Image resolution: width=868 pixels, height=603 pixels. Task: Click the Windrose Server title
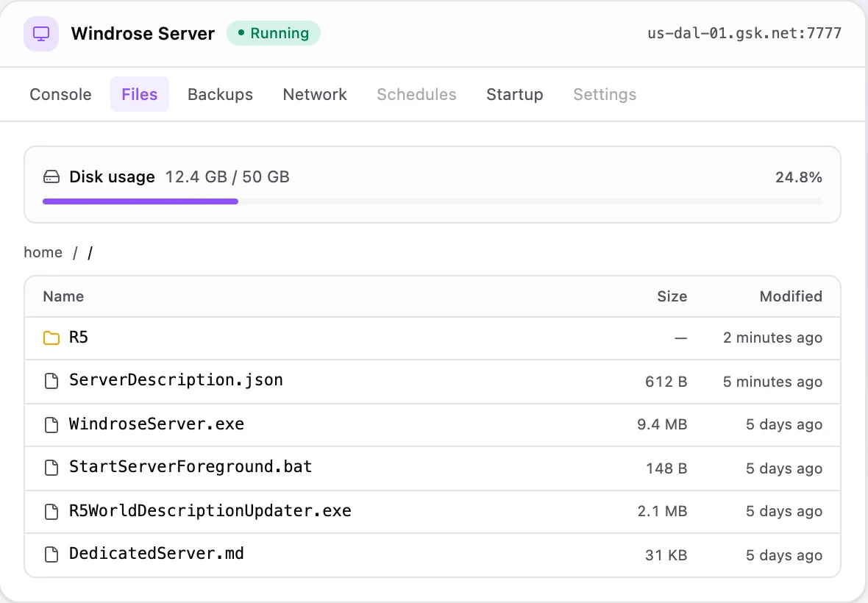[x=143, y=33]
